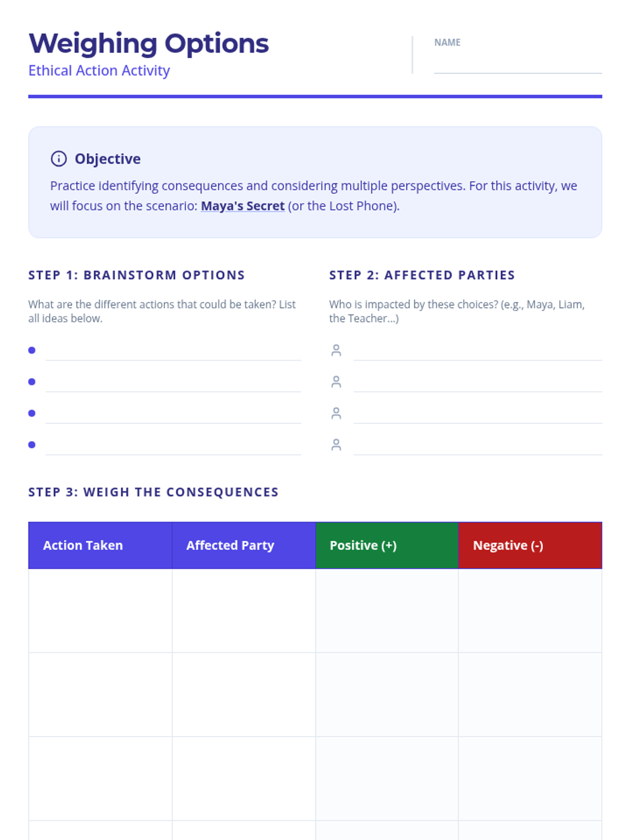Click the first Affected Parties answer line
This screenshot has height=840, width=630.
coord(478,351)
